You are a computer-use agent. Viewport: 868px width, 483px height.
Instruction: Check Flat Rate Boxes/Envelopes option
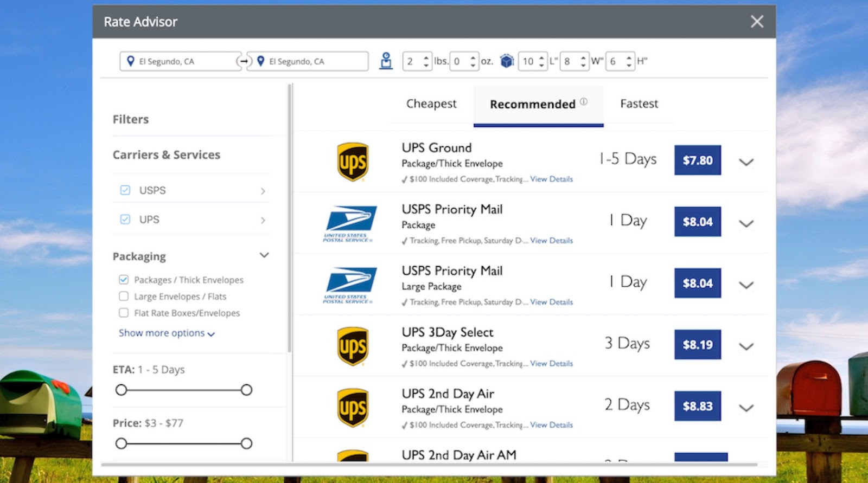(x=124, y=313)
